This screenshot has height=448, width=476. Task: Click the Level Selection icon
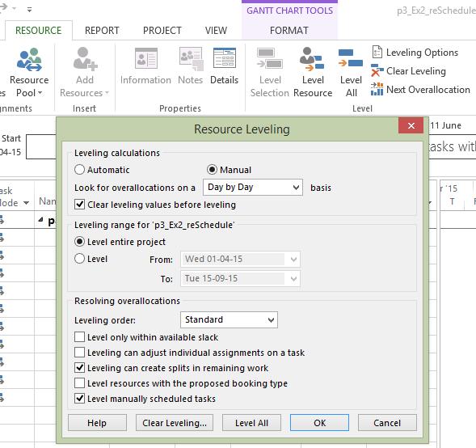pos(270,72)
